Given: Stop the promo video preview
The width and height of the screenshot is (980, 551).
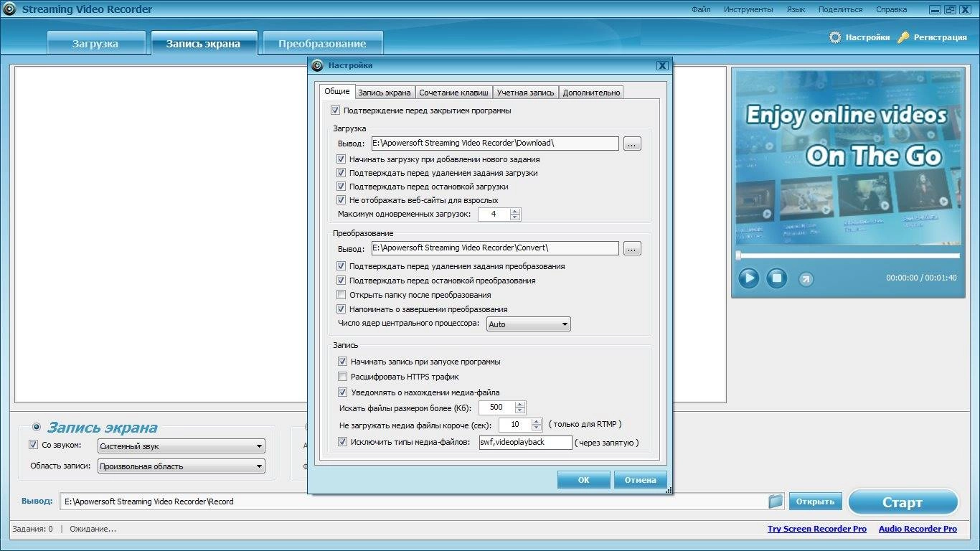Looking at the screenshot, I should (776, 278).
